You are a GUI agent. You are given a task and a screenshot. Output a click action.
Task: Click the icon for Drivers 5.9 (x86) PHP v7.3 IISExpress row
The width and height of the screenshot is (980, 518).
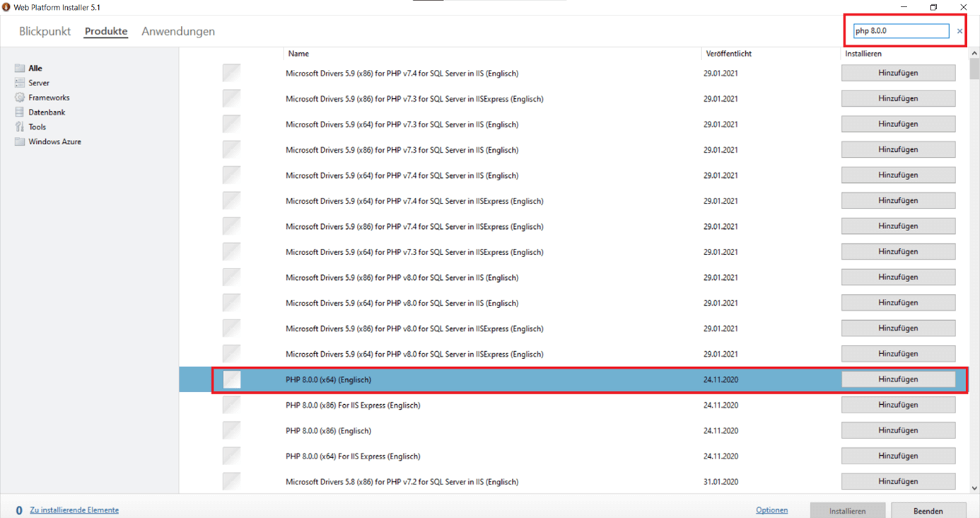pyautogui.click(x=232, y=98)
